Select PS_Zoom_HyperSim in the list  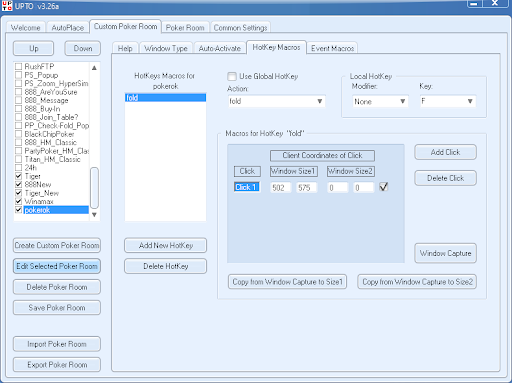(x=56, y=83)
